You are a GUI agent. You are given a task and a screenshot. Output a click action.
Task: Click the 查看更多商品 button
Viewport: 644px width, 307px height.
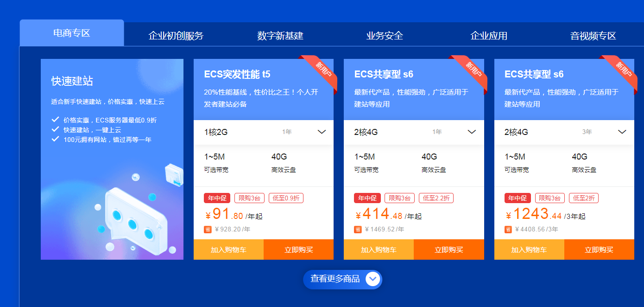pyautogui.click(x=343, y=279)
